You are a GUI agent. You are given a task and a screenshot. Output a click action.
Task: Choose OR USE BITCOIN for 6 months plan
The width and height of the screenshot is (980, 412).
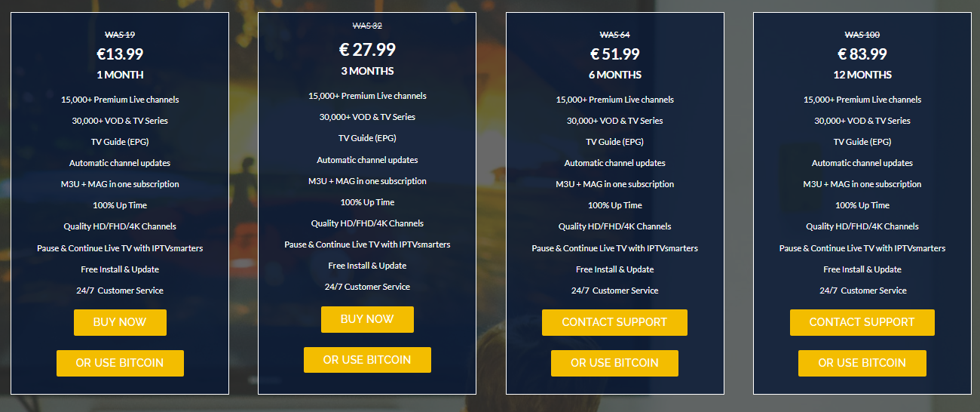tap(614, 363)
